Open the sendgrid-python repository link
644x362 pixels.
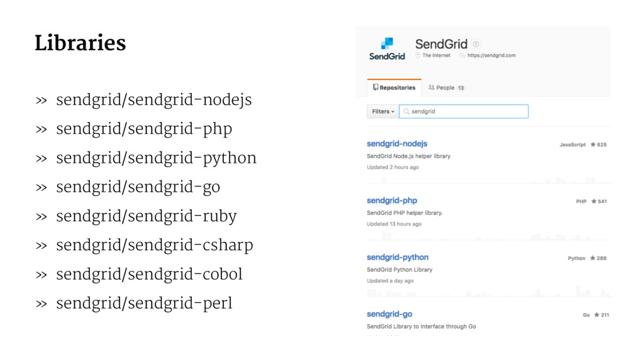pyautogui.click(x=397, y=257)
